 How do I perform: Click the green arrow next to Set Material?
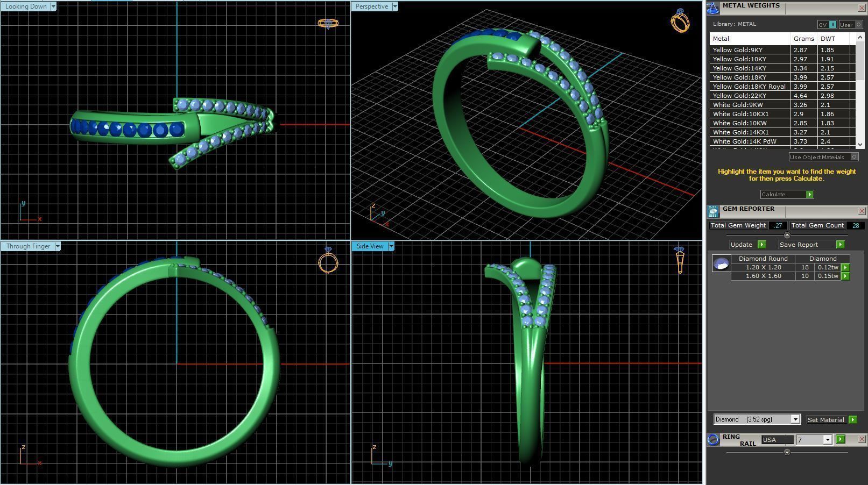tap(852, 420)
